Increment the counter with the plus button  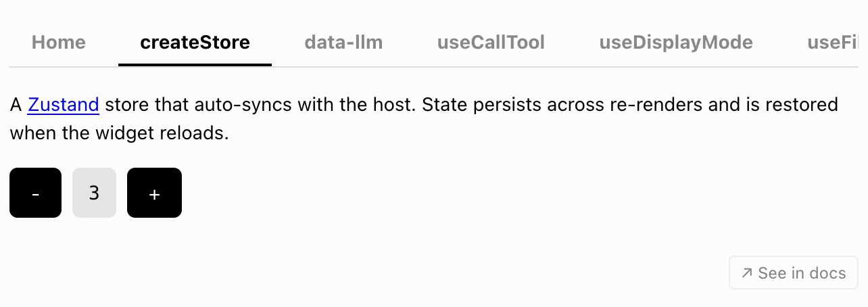(x=154, y=193)
